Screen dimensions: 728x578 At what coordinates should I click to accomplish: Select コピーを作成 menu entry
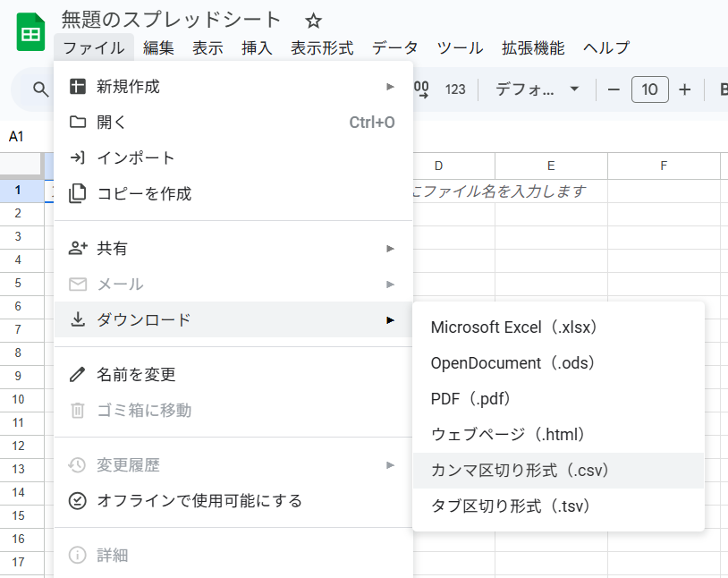(x=143, y=193)
